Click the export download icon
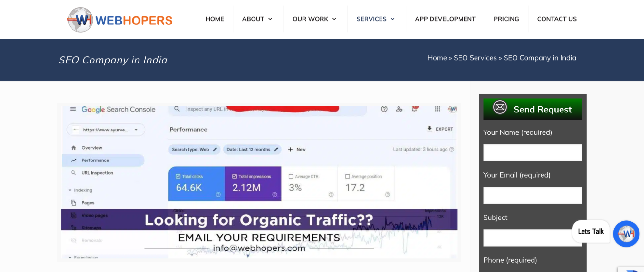Screen dimensions: 644x272 (429, 129)
